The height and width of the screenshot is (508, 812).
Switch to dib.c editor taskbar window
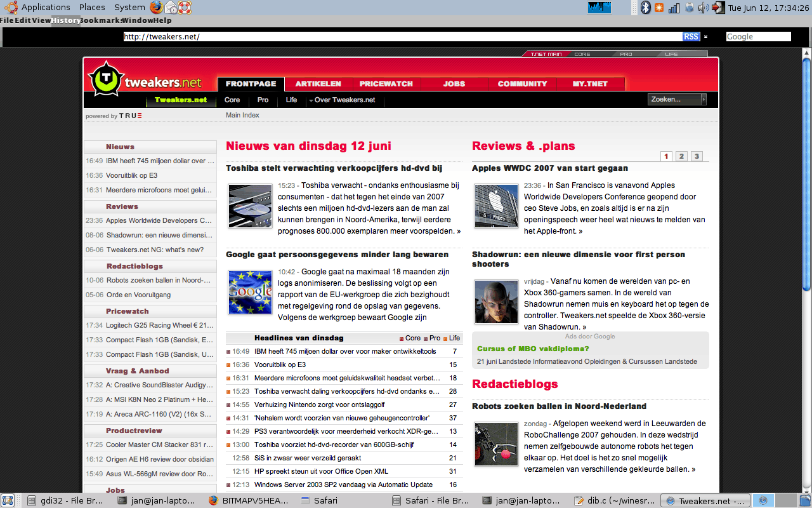pyautogui.click(x=614, y=500)
